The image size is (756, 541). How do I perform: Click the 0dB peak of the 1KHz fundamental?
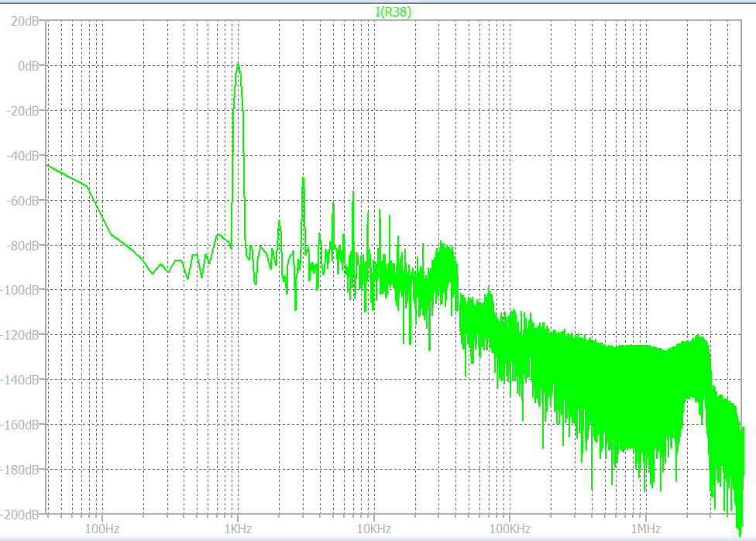[238, 64]
